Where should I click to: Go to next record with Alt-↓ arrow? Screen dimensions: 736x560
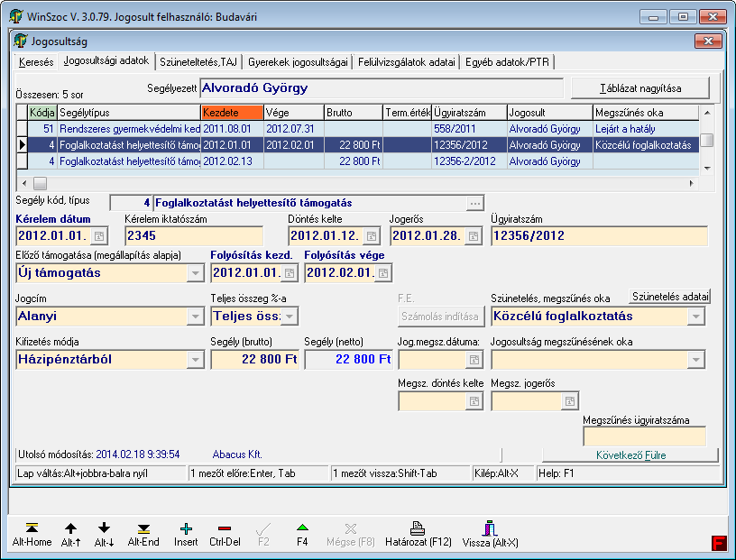pos(104,528)
